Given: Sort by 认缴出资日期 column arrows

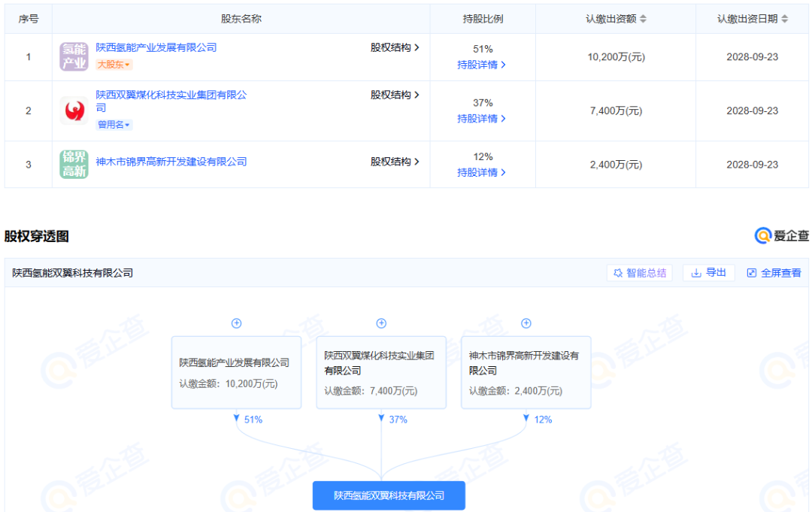Looking at the screenshot, I should (x=785, y=19).
